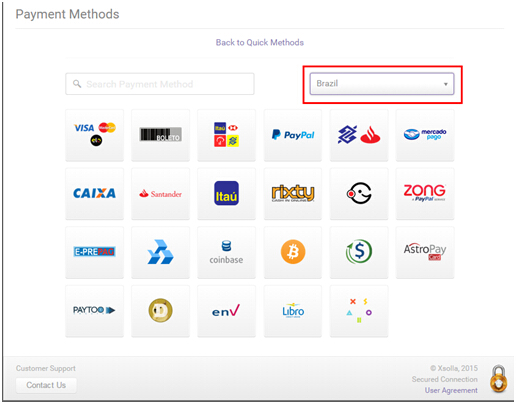Select the PayPal payment method
The image size is (516, 404).
click(x=293, y=135)
